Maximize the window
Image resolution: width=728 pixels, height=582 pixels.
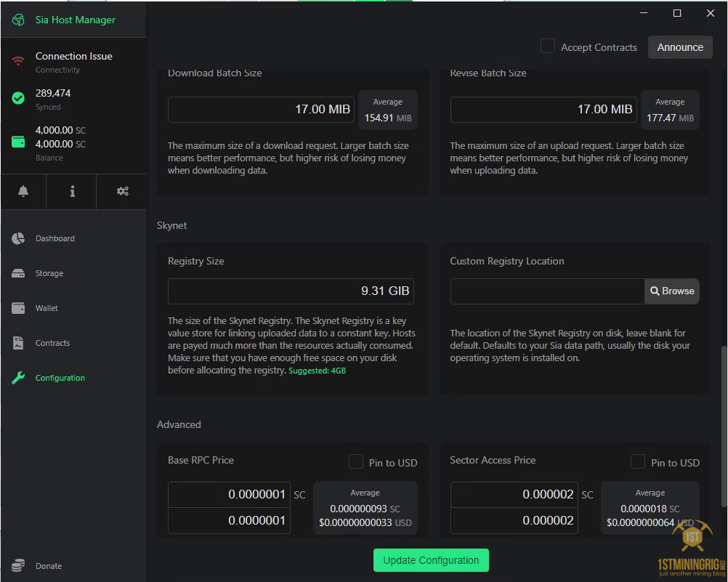tap(677, 13)
